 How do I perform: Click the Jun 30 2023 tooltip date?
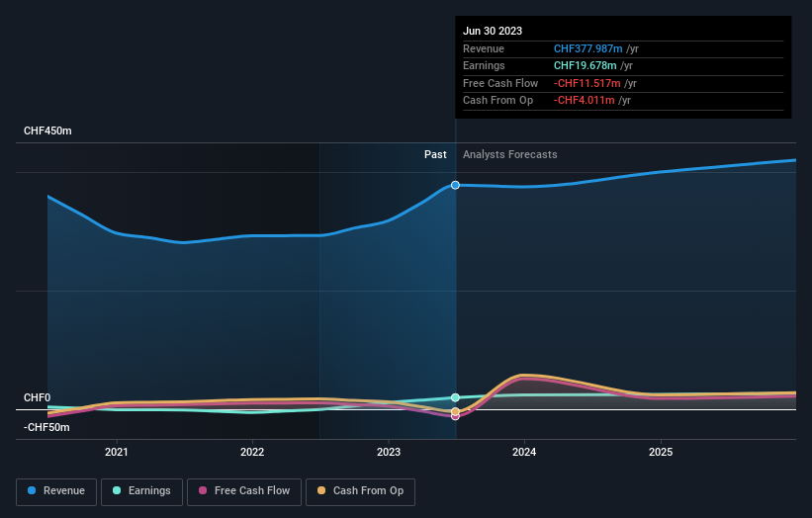coord(493,31)
